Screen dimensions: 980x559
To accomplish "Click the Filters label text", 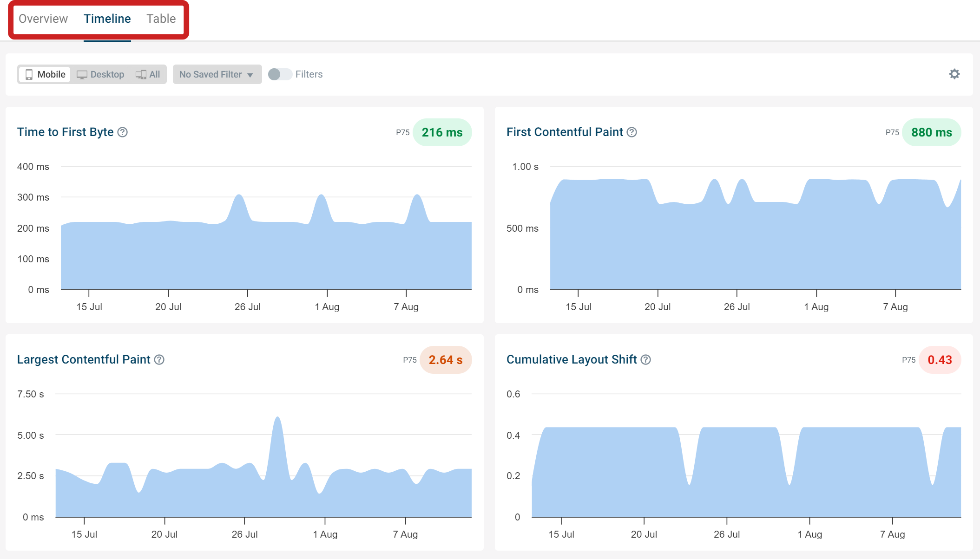I will 309,74.
